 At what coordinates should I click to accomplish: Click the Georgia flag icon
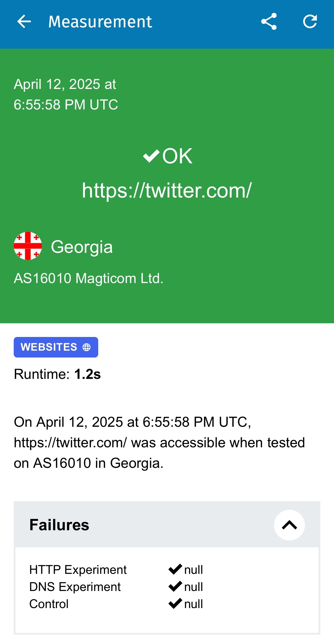(x=28, y=246)
